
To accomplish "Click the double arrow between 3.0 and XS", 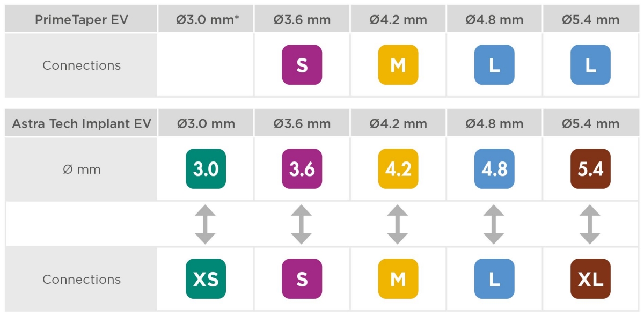I will [x=206, y=224].
